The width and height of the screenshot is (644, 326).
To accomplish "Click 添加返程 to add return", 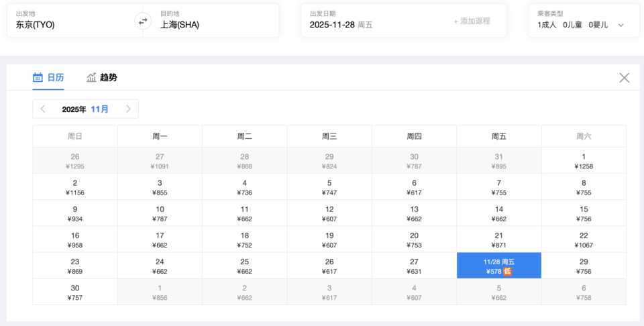I will tap(472, 21).
